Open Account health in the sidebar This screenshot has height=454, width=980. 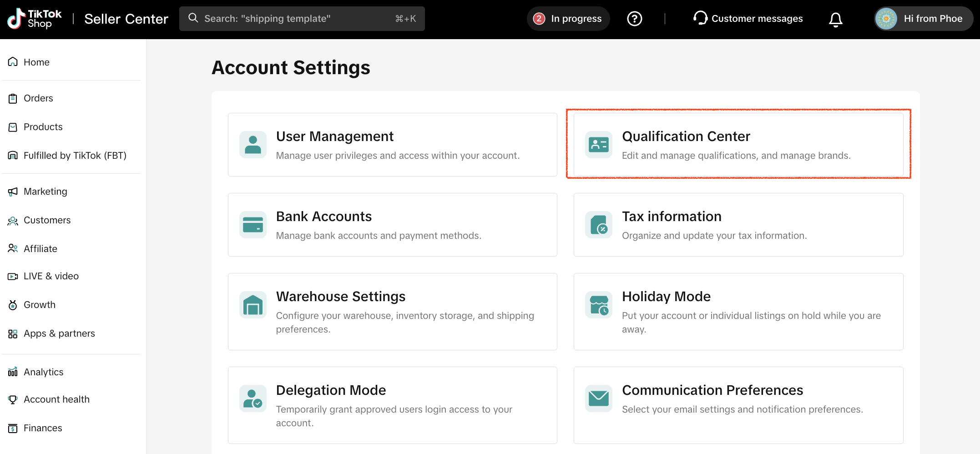(56, 399)
